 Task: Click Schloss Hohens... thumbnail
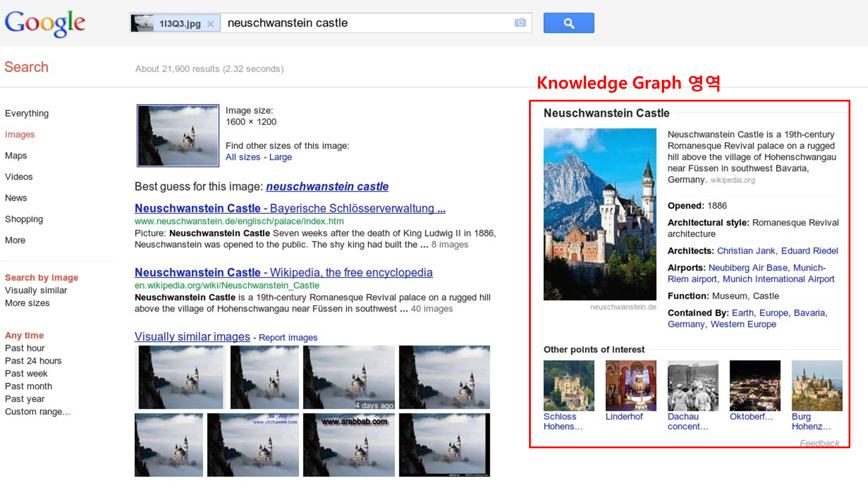tap(569, 386)
